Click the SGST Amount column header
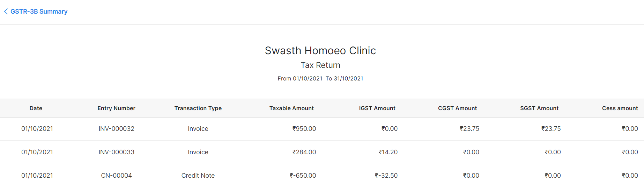Screen dimensions: 644x191 point(539,108)
